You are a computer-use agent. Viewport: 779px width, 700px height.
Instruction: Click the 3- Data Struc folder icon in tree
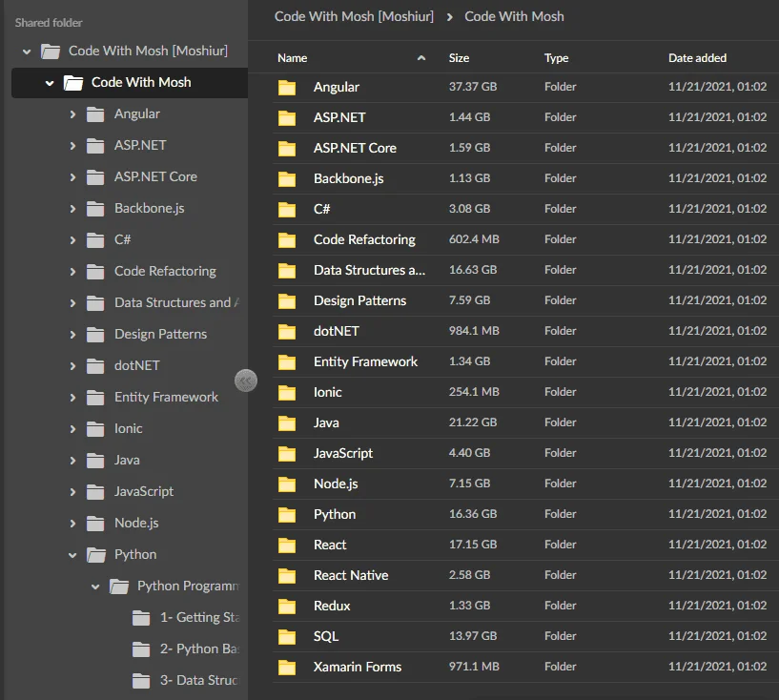pyautogui.click(x=141, y=681)
